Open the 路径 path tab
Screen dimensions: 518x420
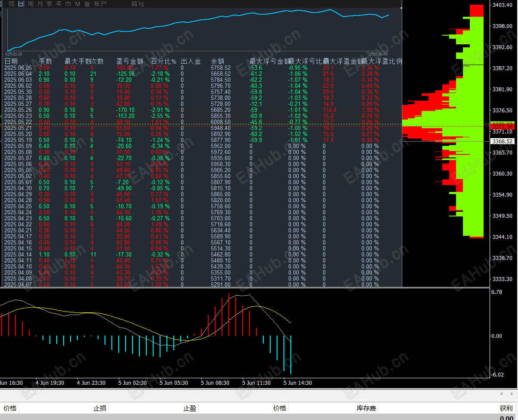click(138, 4)
